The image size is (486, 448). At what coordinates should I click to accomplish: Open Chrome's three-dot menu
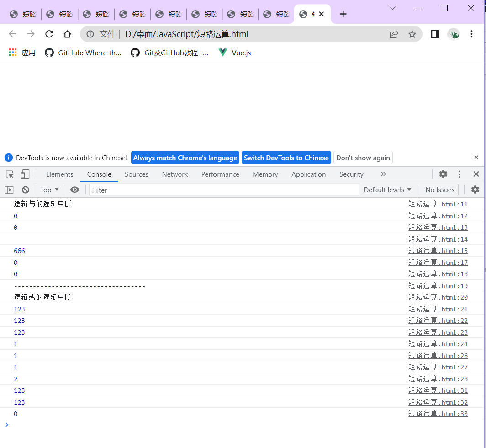point(471,34)
